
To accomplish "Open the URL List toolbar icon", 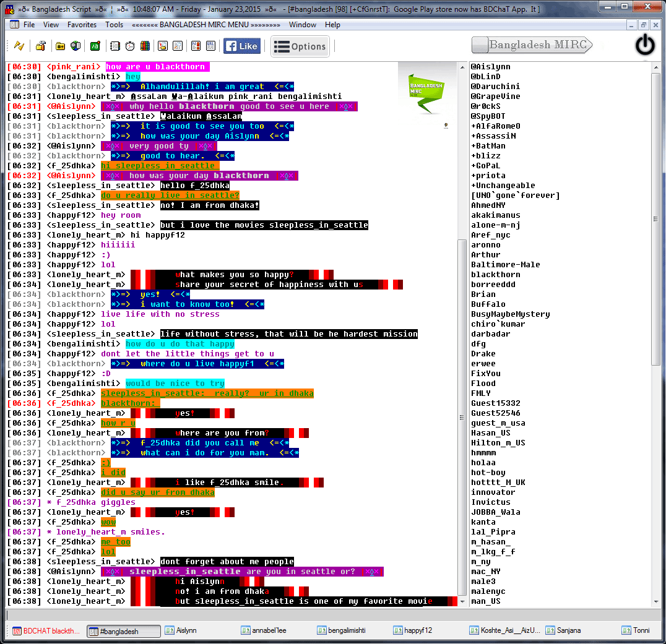I will click(210, 46).
